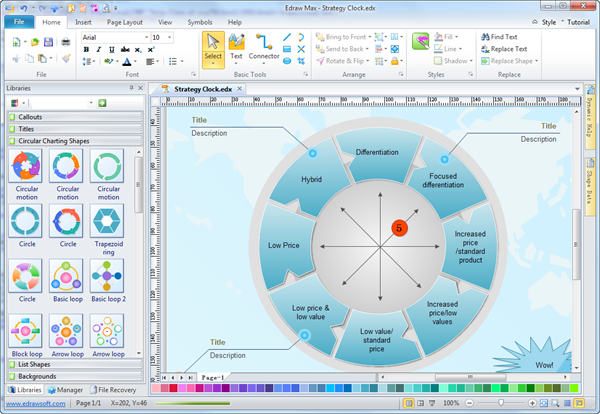Viewport: 600px width, 414px height.
Task: Click the green library search arrow
Action: 102,103
